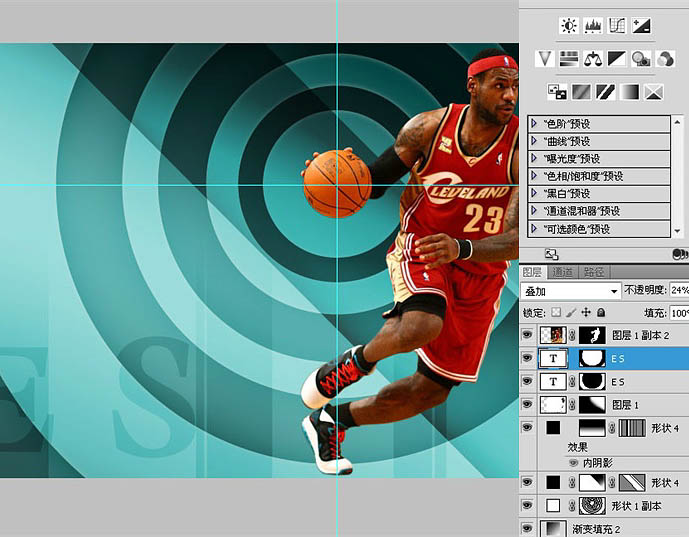Select the 图层 1 副本 2 layer mask thumbnail

(x=592, y=335)
